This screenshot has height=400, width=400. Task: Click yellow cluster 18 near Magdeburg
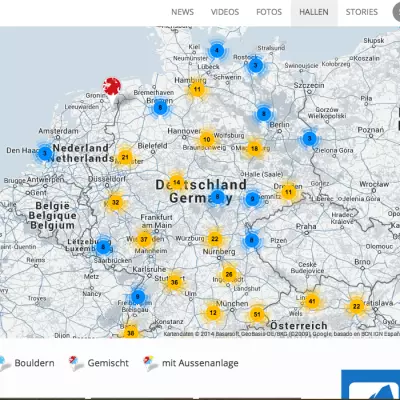(x=254, y=148)
